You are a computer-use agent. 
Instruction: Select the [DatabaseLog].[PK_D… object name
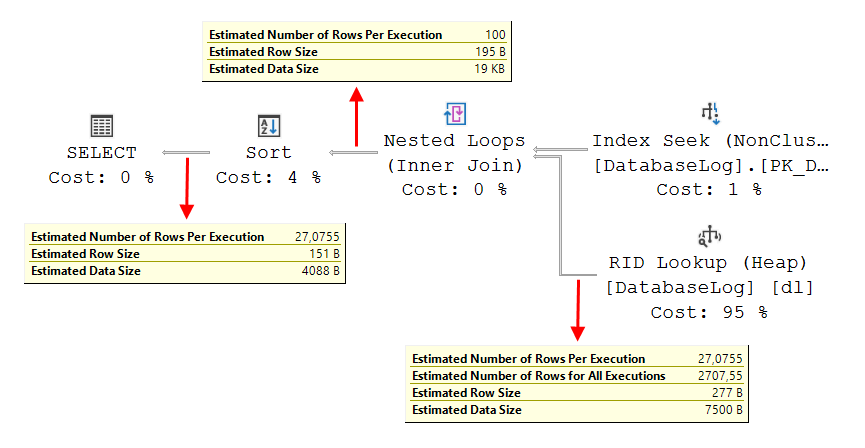pyautogui.click(x=711, y=165)
